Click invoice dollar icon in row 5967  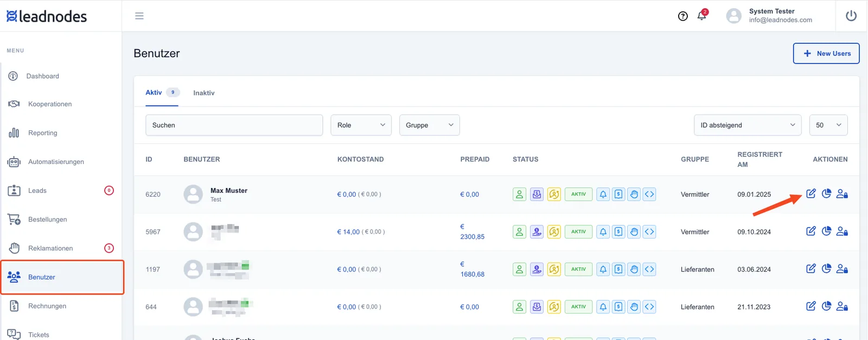(x=618, y=231)
